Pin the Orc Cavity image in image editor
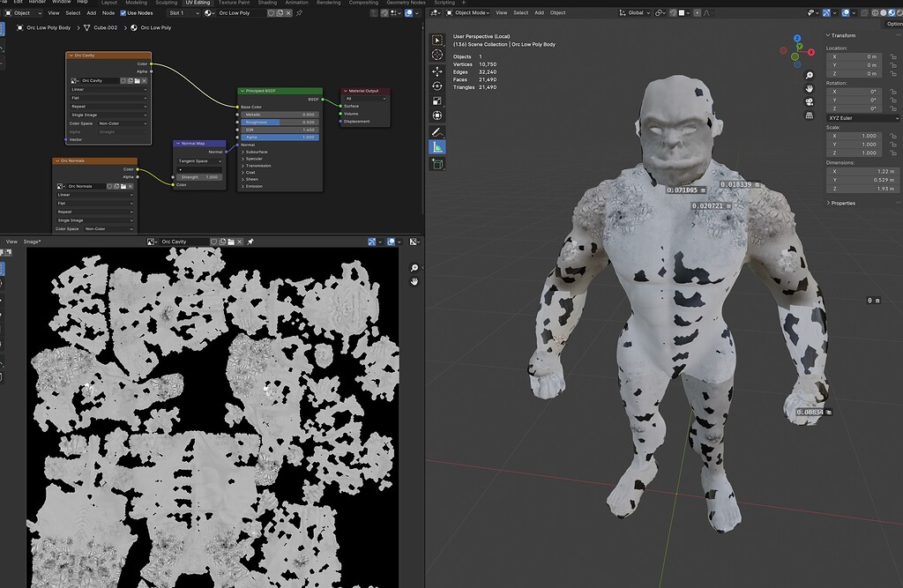This screenshot has width=903, height=588. coord(250,241)
